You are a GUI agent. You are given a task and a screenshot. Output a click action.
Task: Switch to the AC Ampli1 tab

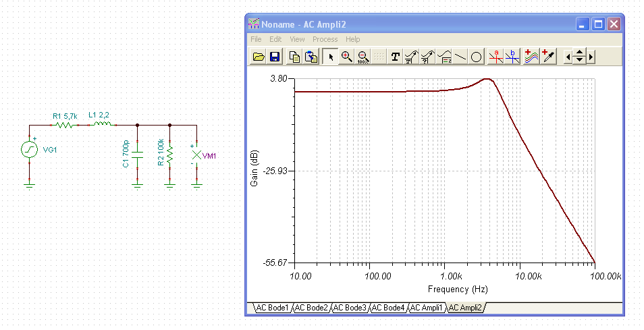pos(427,308)
